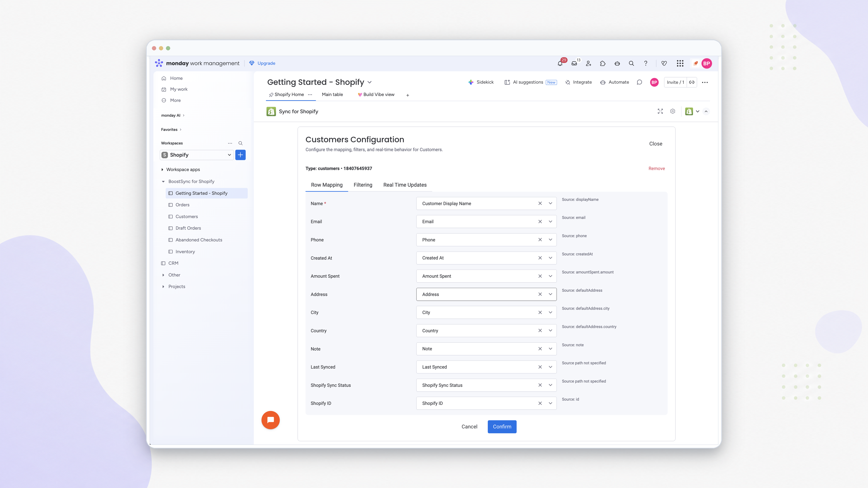This screenshot has width=868, height=488.
Task: Open board options three-dot menu
Action: (705, 82)
